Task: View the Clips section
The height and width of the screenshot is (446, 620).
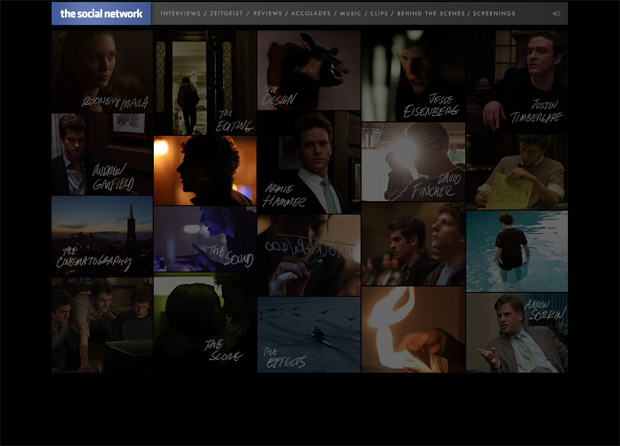Action: click(x=379, y=13)
